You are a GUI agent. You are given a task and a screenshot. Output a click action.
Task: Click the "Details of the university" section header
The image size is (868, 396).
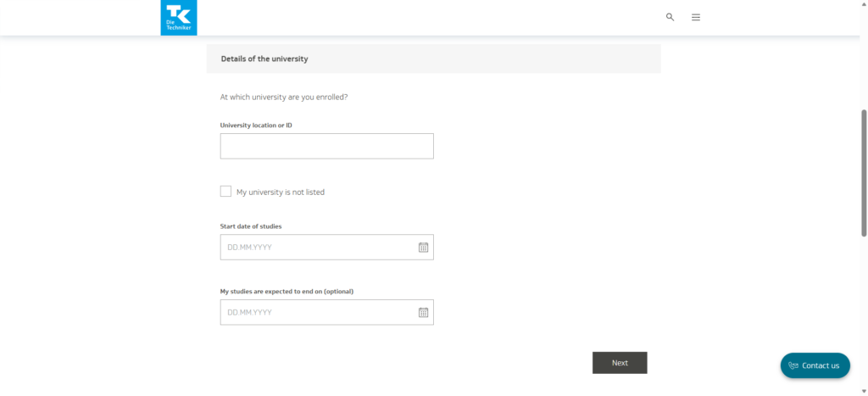click(264, 59)
